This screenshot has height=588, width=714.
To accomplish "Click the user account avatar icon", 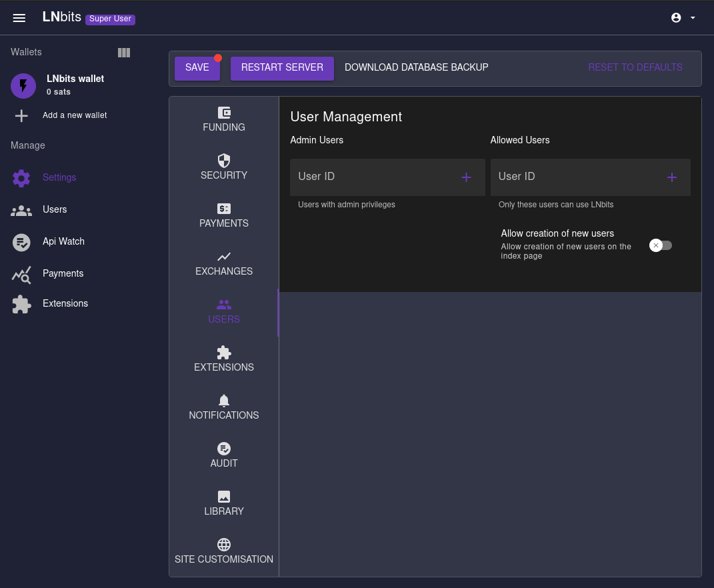I will point(676,18).
